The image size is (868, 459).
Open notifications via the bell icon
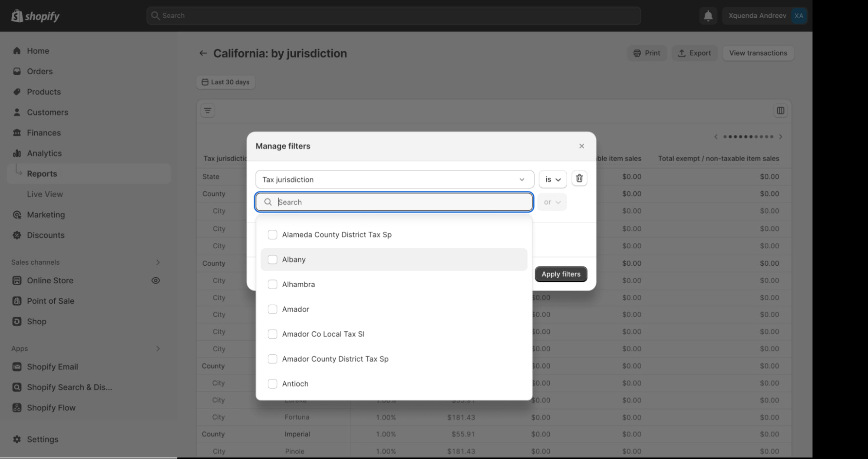(708, 15)
